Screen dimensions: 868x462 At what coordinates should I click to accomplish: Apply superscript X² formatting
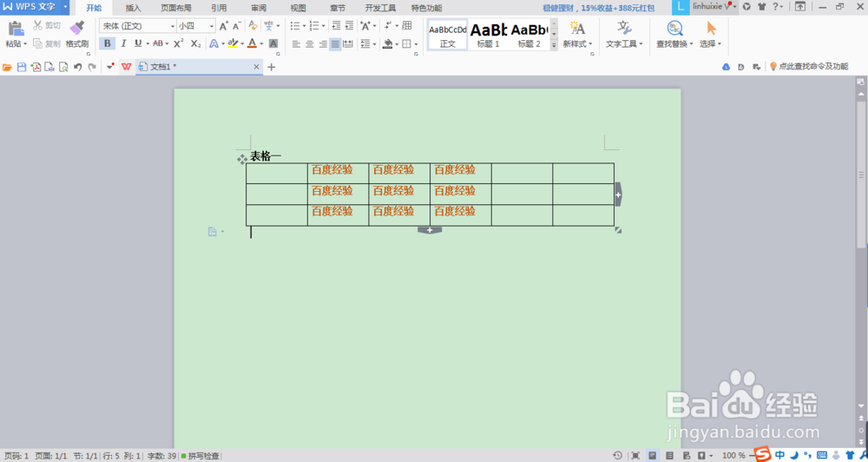[x=178, y=43]
